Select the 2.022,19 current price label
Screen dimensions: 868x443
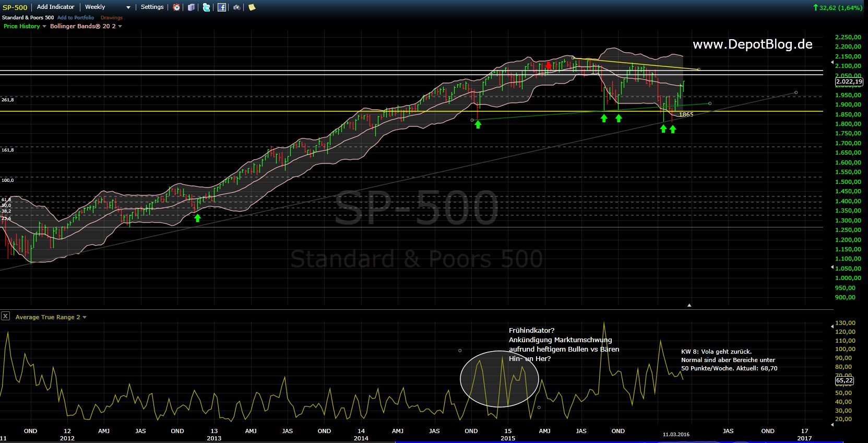pyautogui.click(x=849, y=81)
